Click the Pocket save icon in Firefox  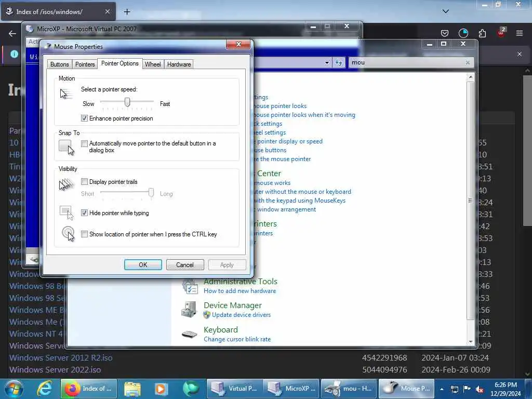click(x=445, y=33)
